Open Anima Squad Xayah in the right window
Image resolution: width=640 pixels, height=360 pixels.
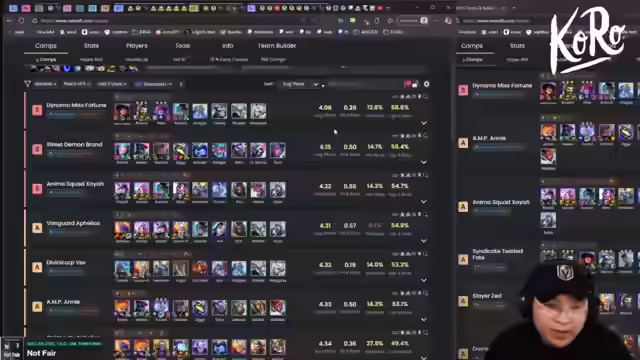[x=501, y=202]
